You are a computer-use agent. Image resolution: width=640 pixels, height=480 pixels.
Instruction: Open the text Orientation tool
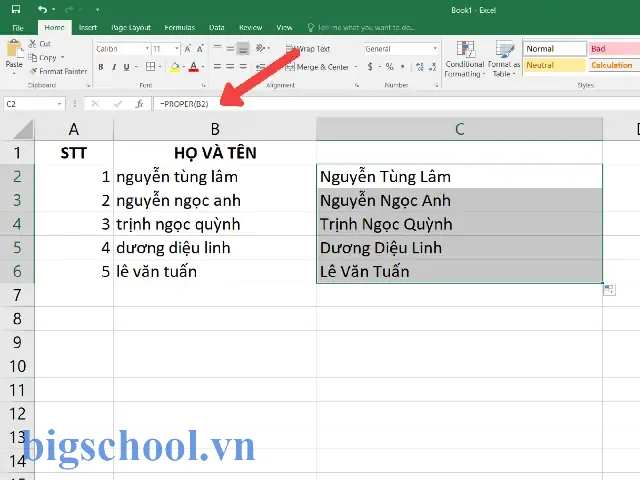(x=262, y=49)
